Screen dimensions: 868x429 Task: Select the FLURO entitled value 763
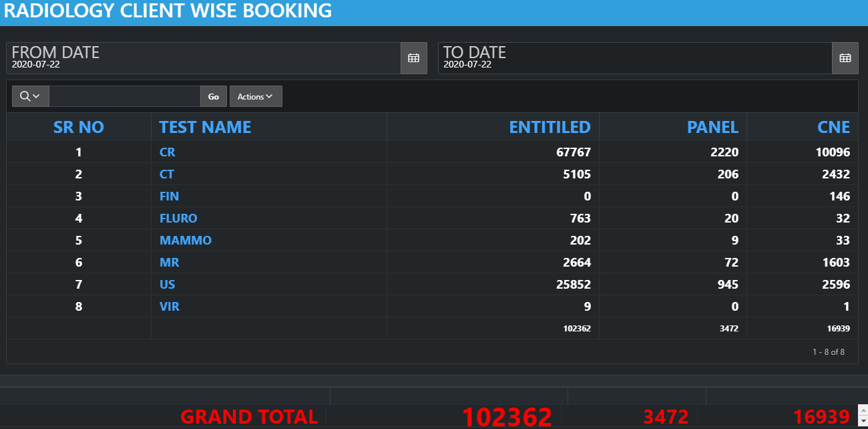point(580,219)
